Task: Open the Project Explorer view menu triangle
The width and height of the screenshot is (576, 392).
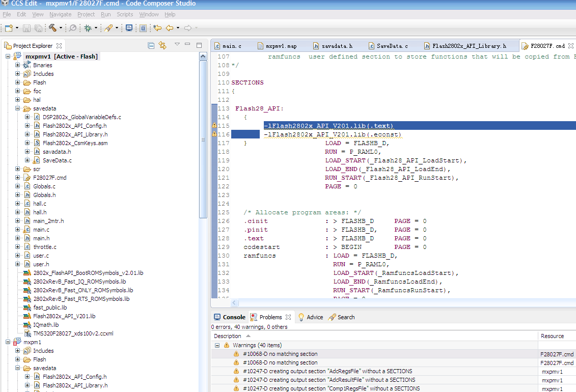Action: click(176, 45)
